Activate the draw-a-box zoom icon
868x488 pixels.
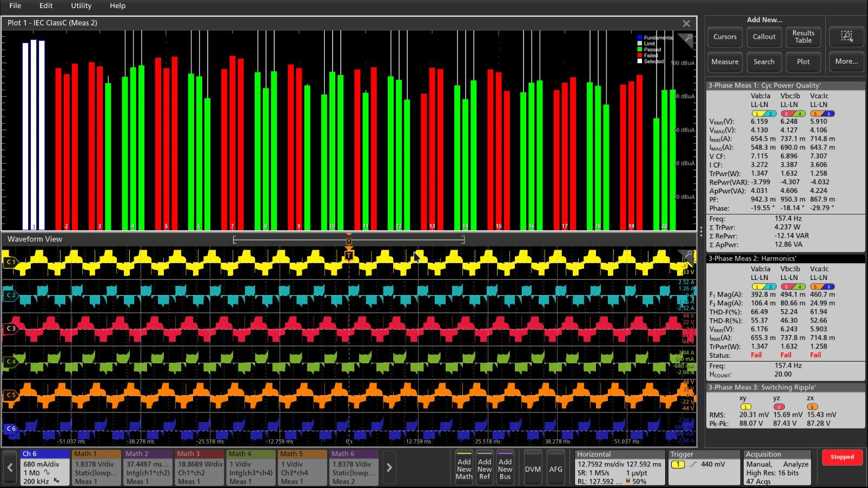[846, 37]
